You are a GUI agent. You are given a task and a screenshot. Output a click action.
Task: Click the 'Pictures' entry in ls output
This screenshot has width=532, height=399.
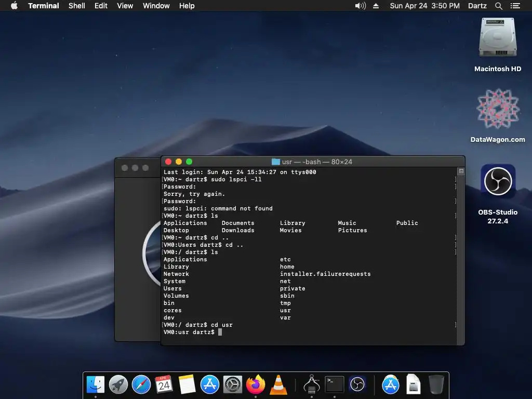[353, 230]
